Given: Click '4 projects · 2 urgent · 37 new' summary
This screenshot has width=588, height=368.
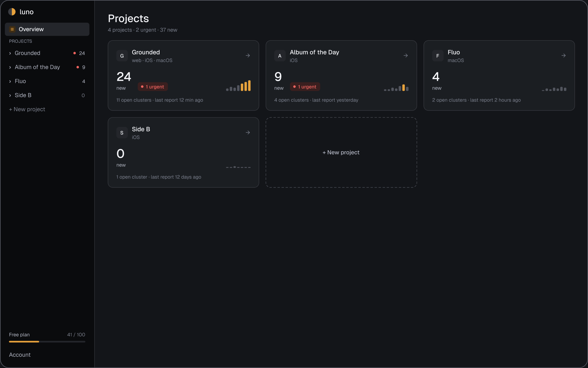Looking at the screenshot, I should click(143, 30).
